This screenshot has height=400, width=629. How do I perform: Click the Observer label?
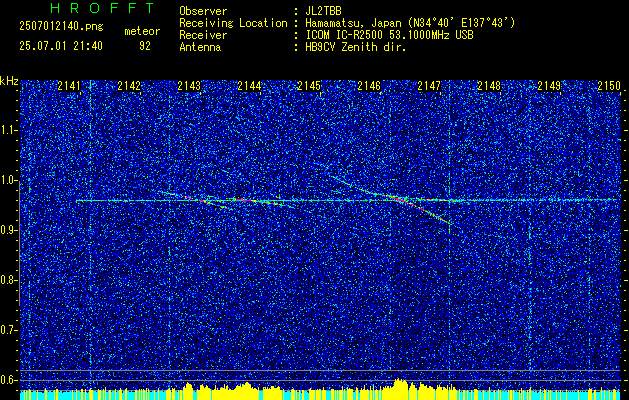pyautogui.click(x=203, y=11)
